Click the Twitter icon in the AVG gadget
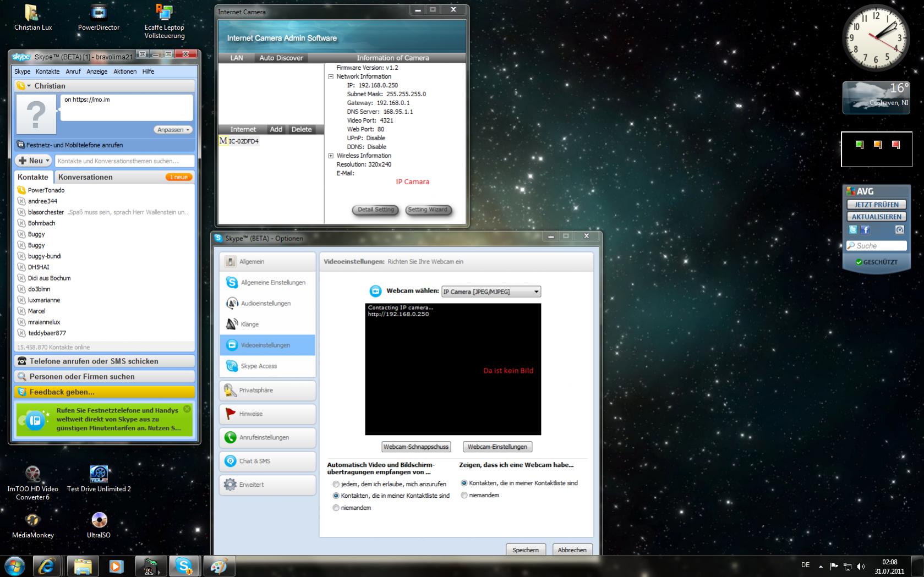This screenshot has height=577, width=924. pos(853,230)
